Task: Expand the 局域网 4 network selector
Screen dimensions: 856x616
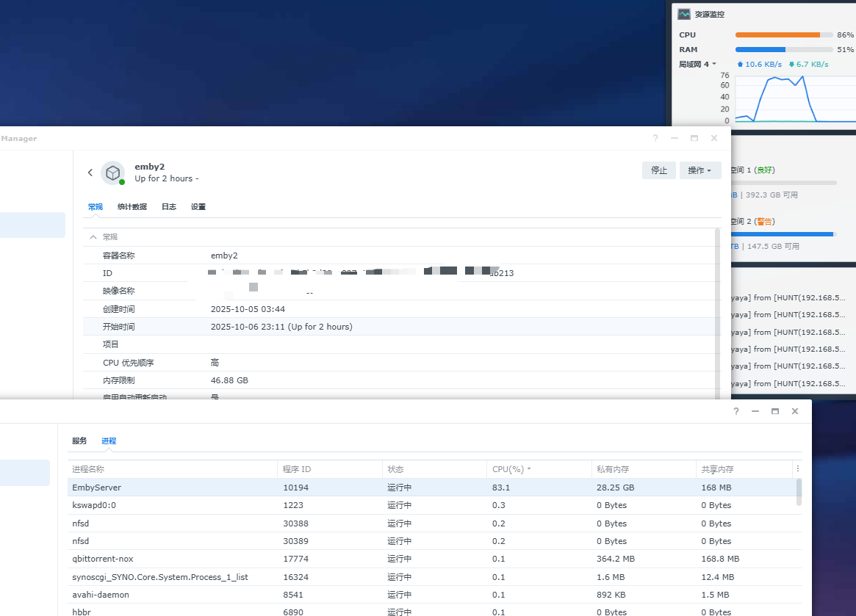Action: [698, 65]
